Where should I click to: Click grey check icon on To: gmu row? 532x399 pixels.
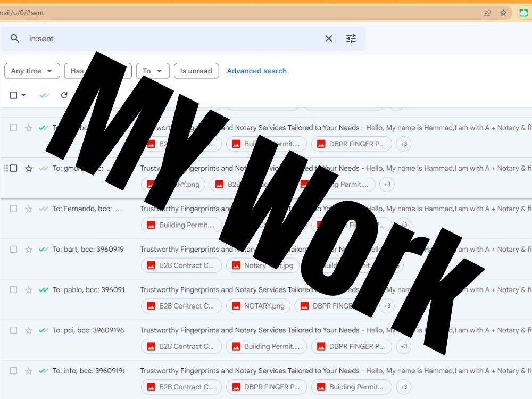(44, 168)
